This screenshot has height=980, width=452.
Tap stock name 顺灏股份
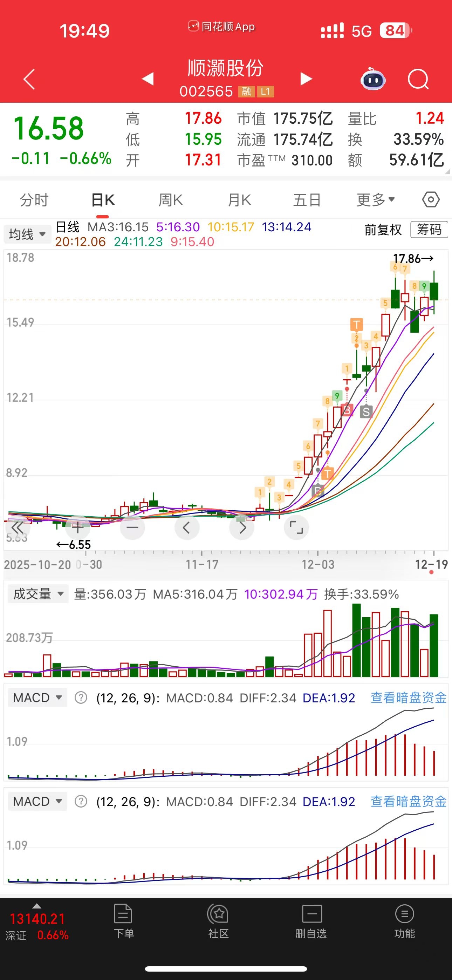pos(226,68)
